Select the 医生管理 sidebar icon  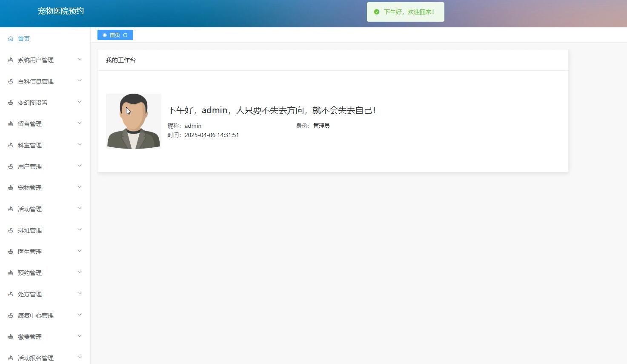11,251
